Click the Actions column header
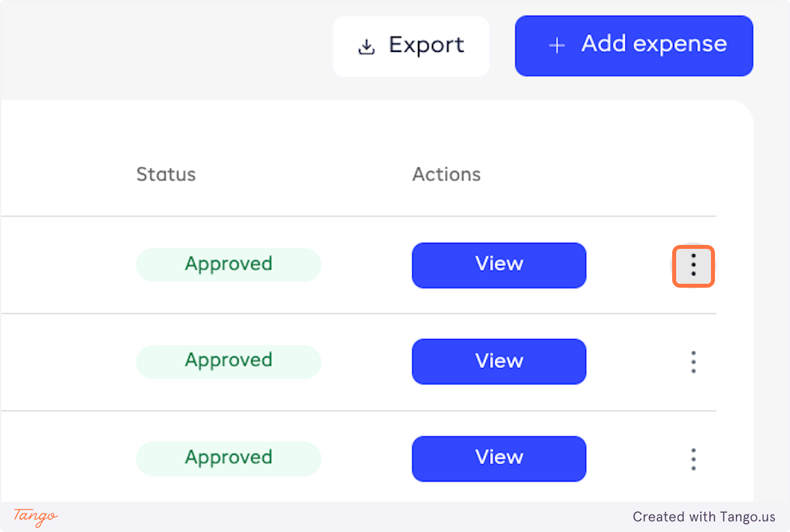The image size is (790, 532). [446, 174]
